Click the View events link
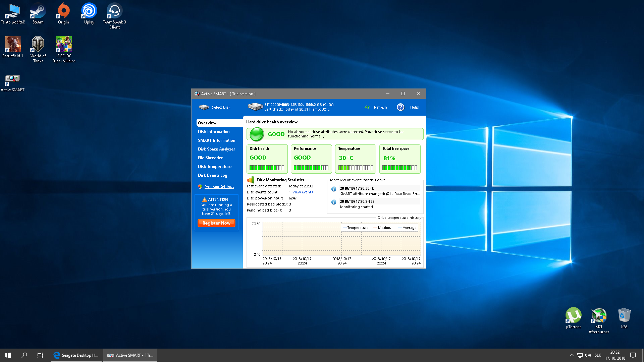Viewport: 644px width, 362px height. click(302, 192)
